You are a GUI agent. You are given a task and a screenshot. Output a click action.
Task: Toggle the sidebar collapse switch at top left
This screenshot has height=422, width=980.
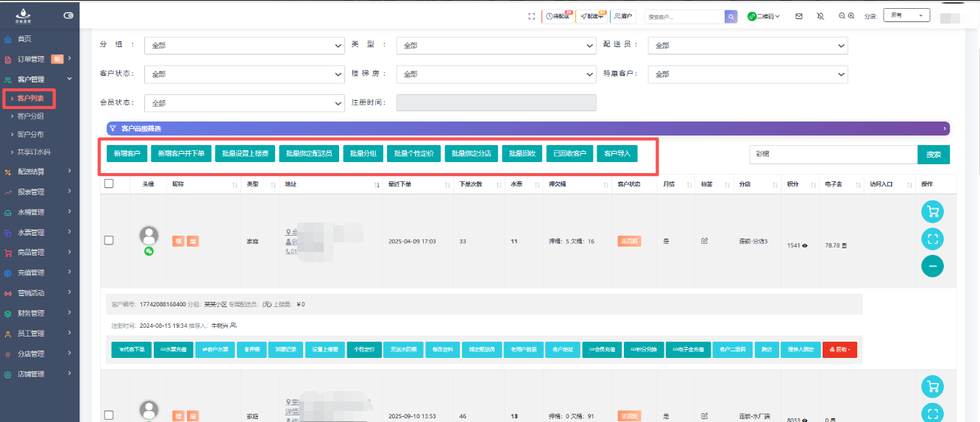68,15
